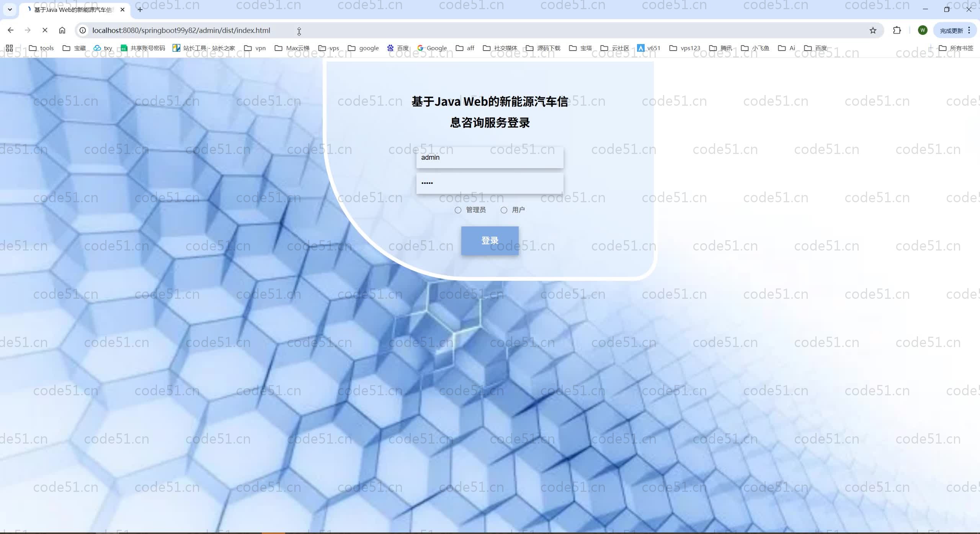The height and width of the screenshot is (534, 980).
Task: Bookmark this page with star icon
Action: (x=873, y=30)
